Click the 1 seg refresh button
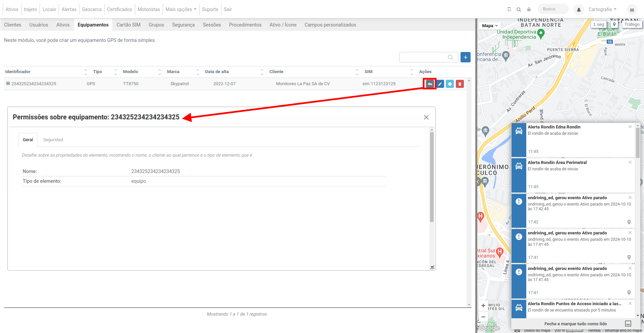 click(599, 24)
